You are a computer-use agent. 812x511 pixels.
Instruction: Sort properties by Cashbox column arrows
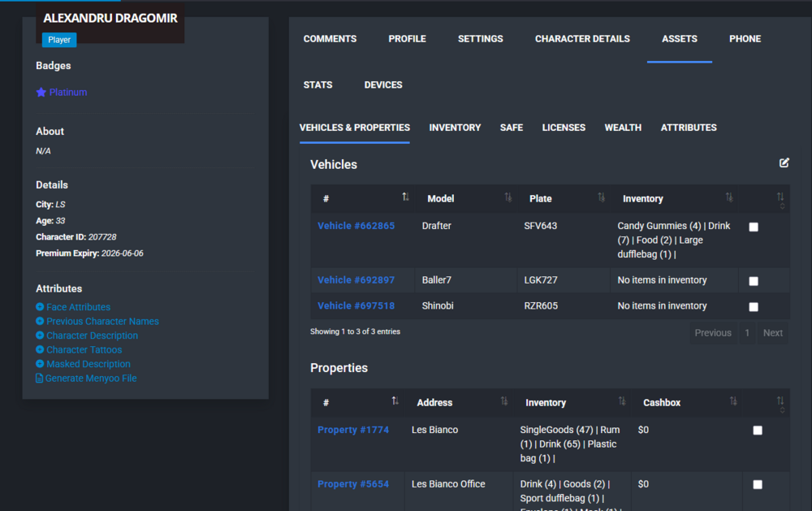733,401
